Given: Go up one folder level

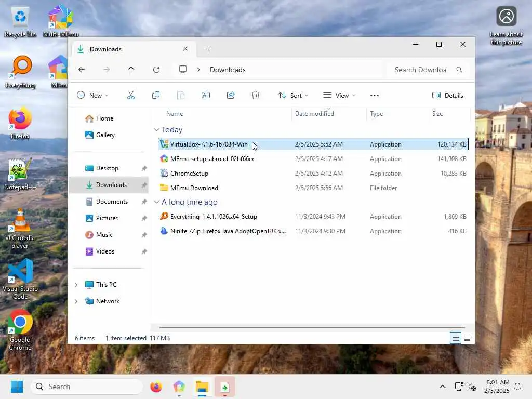Looking at the screenshot, I should (131, 70).
